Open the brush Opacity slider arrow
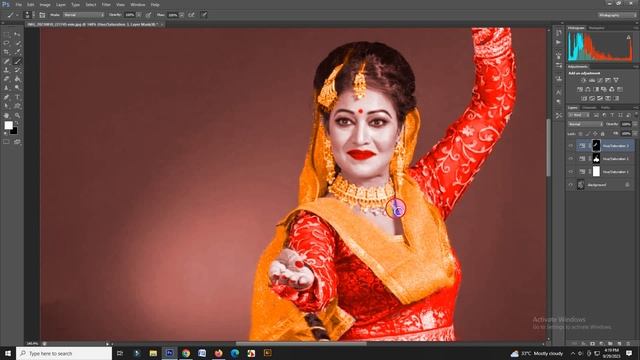Viewport: 640px width, 360px height. click(x=139, y=15)
